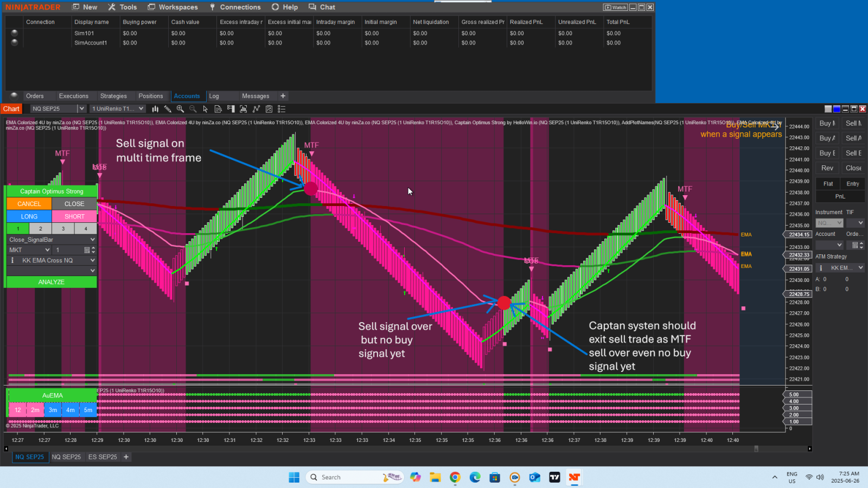Toggle the 3m timeframe in AuEMA panel
Viewport: 868px width, 488px height.
pyautogui.click(x=53, y=410)
